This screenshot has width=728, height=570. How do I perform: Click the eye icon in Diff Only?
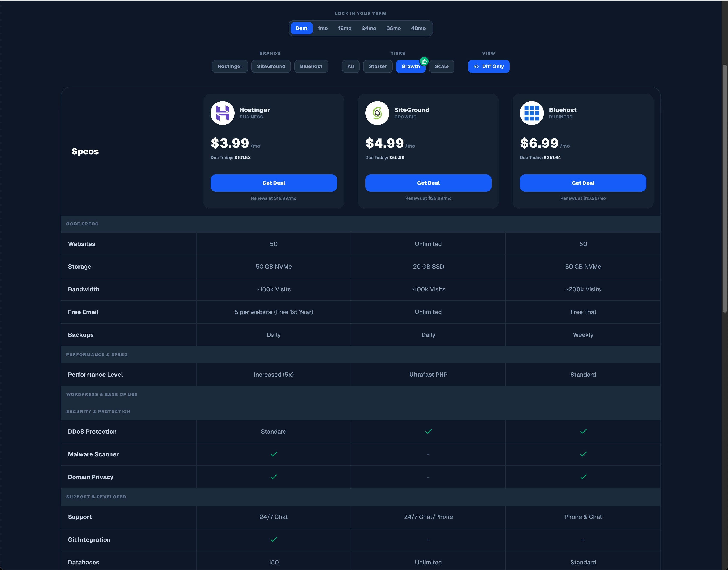click(x=476, y=66)
